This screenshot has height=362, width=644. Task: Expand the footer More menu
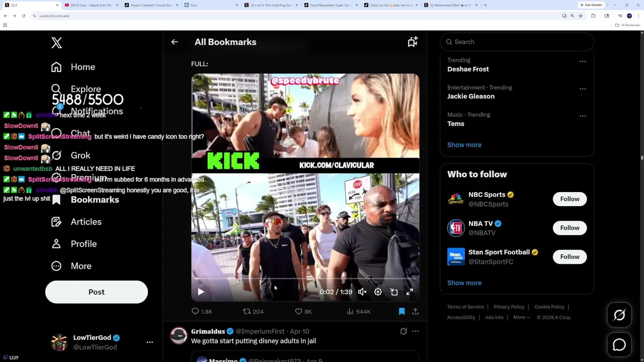(522, 317)
